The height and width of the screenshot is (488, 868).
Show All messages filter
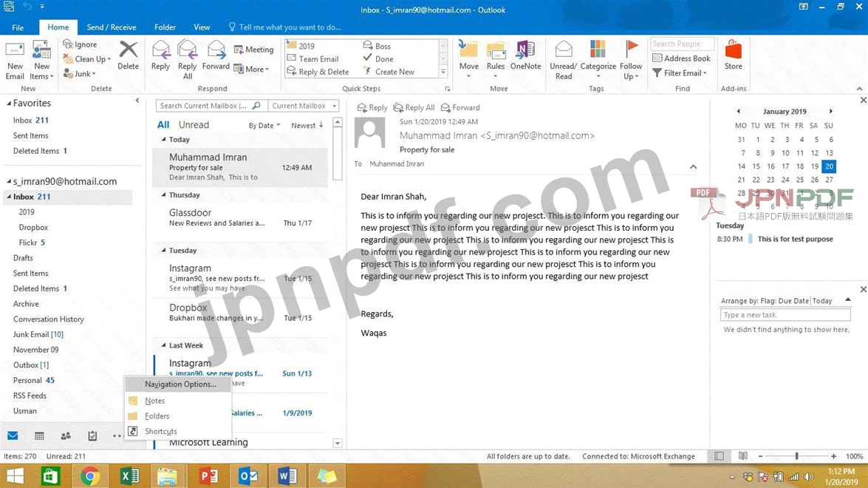pos(163,125)
